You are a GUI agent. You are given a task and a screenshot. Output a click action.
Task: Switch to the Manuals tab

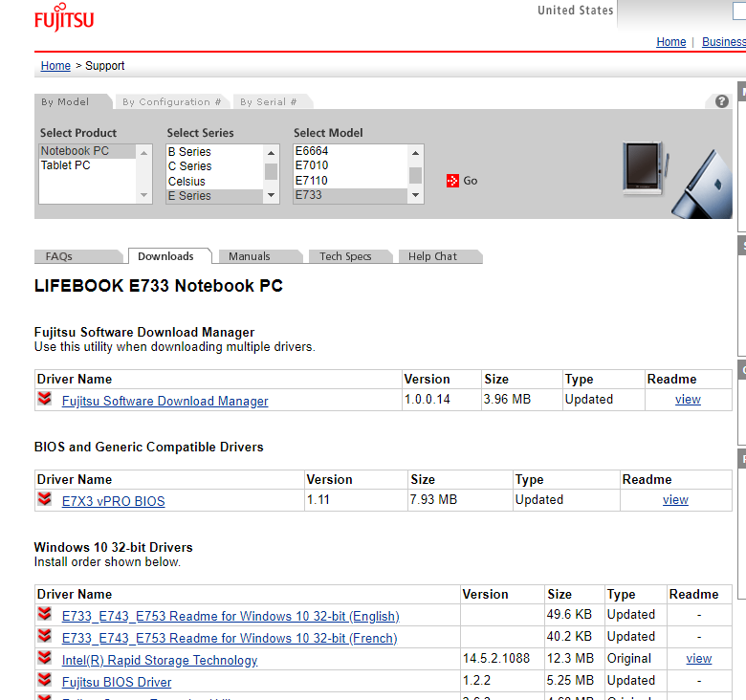pos(249,256)
